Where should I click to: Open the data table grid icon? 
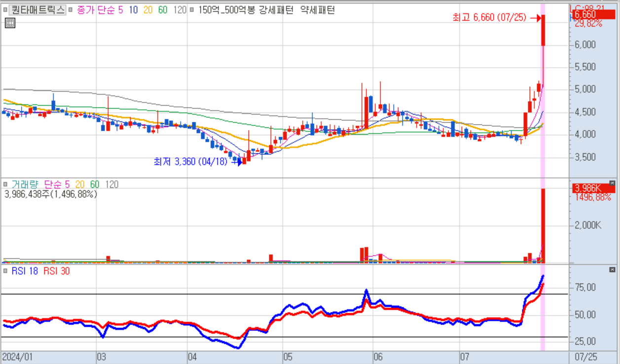[9, 23]
